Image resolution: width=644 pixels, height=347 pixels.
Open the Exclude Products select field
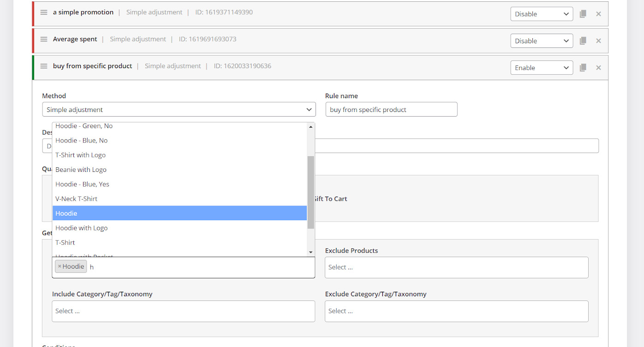(456, 267)
